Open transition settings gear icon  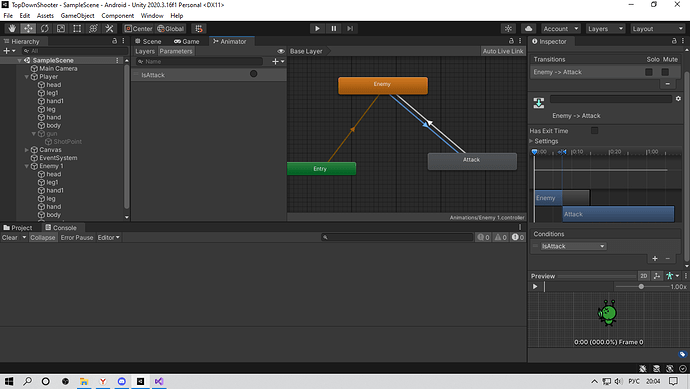pos(678,99)
